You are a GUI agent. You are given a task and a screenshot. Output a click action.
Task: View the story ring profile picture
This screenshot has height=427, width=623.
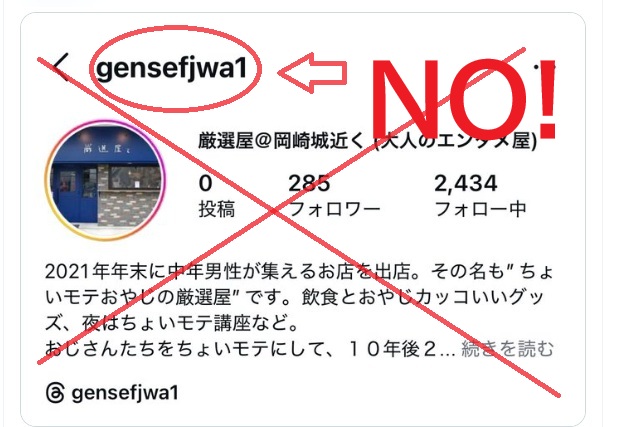[105, 180]
